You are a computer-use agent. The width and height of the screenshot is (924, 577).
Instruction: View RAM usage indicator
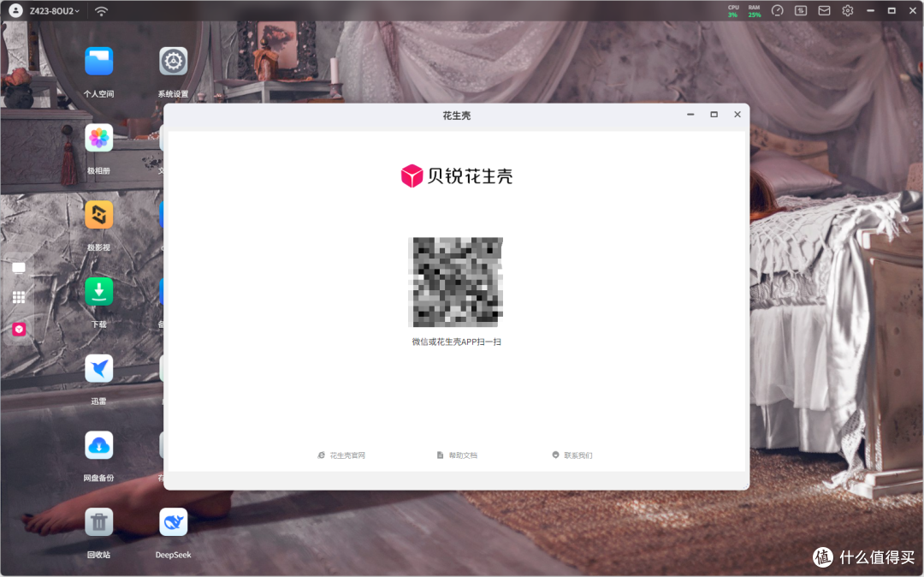[x=755, y=11]
